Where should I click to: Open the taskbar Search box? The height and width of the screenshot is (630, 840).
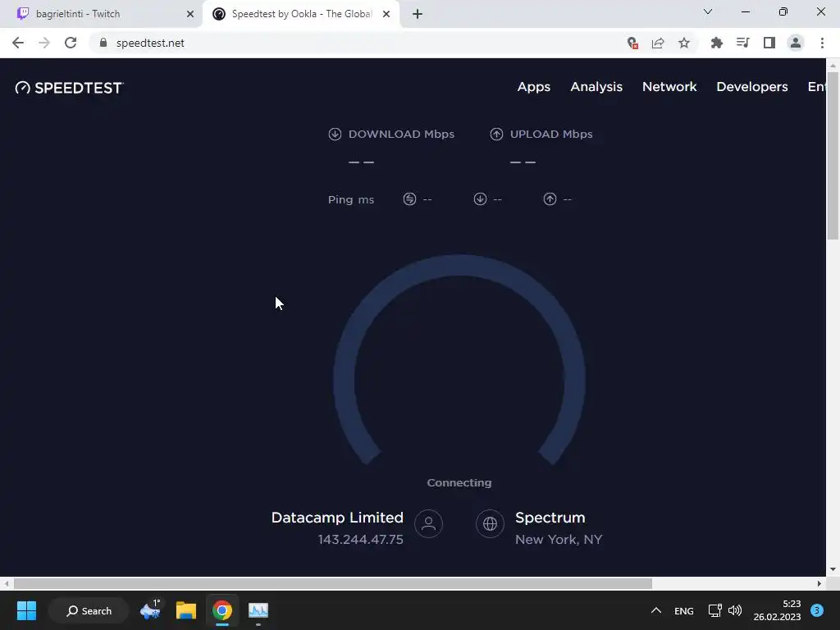89,610
